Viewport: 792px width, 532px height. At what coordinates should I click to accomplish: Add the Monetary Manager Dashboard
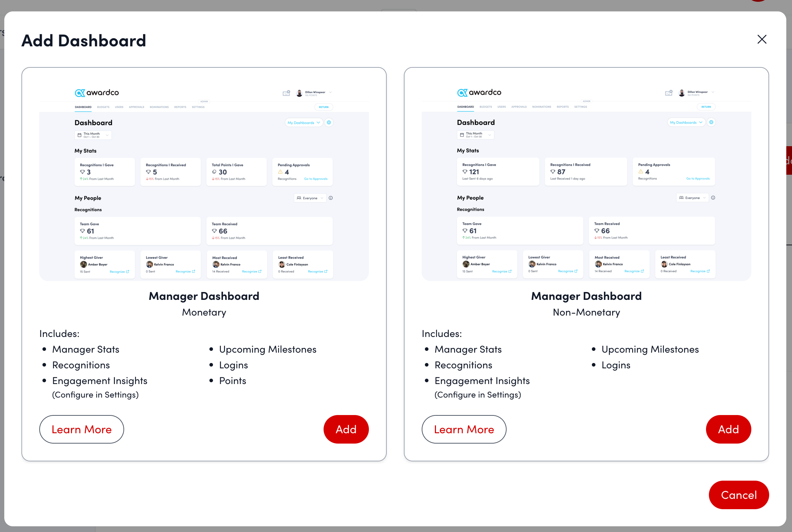click(x=346, y=429)
